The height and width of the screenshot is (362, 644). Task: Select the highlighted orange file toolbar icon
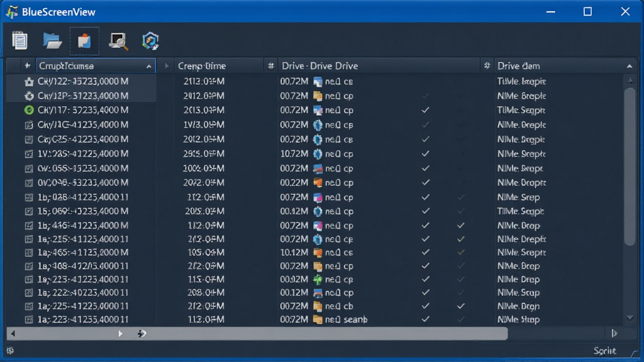point(84,41)
